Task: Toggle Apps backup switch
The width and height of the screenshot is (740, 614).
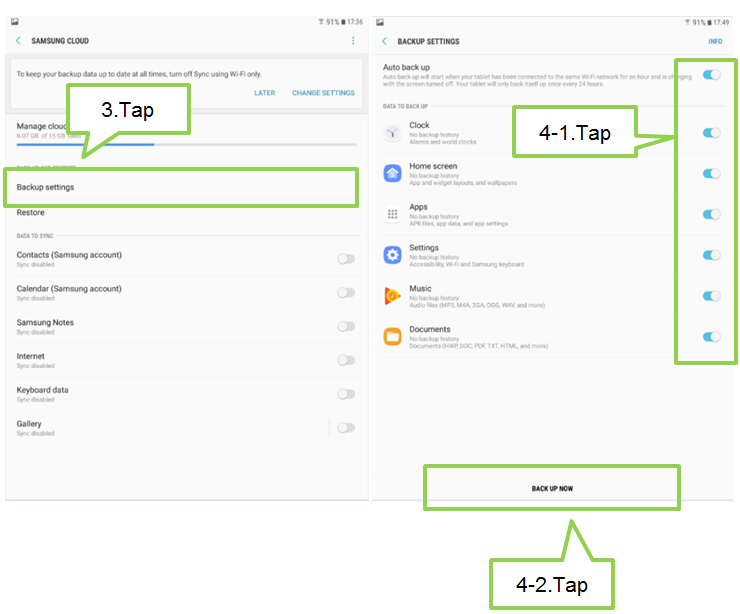Action: pyautogui.click(x=712, y=215)
